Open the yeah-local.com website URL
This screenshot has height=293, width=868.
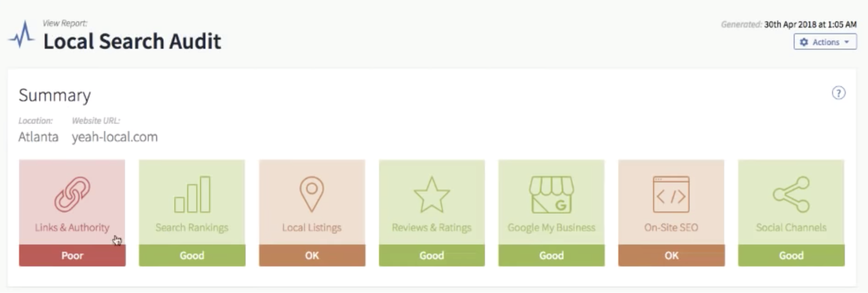tap(115, 137)
